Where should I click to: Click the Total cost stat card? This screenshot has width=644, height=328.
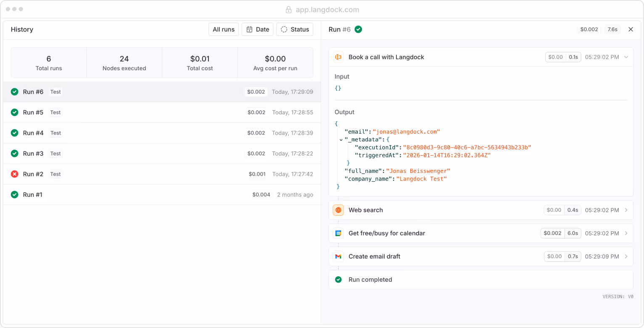(x=200, y=63)
